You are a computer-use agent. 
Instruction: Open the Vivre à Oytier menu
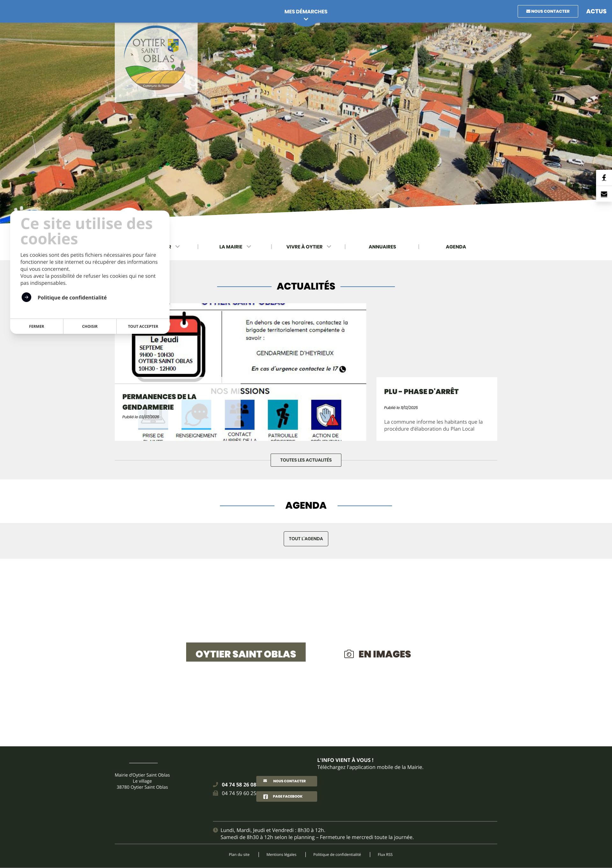click(x=304, y=247)
